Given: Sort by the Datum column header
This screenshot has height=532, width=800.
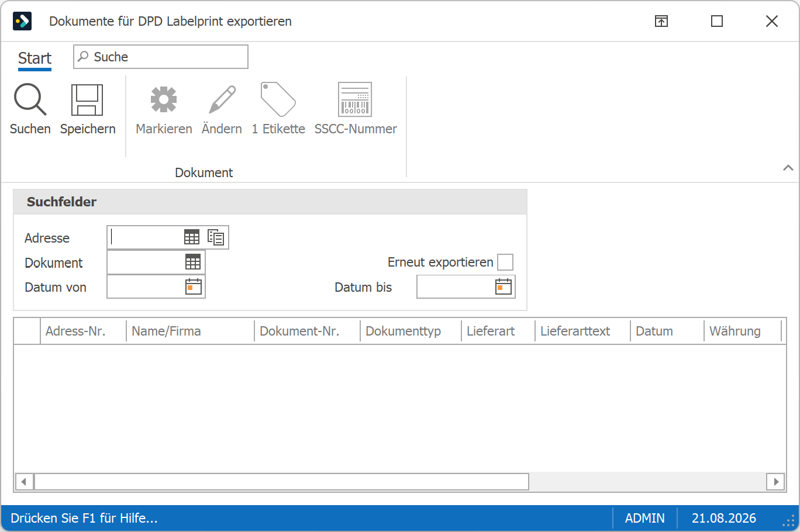Looking at the screenshot, I should point(667,331).
